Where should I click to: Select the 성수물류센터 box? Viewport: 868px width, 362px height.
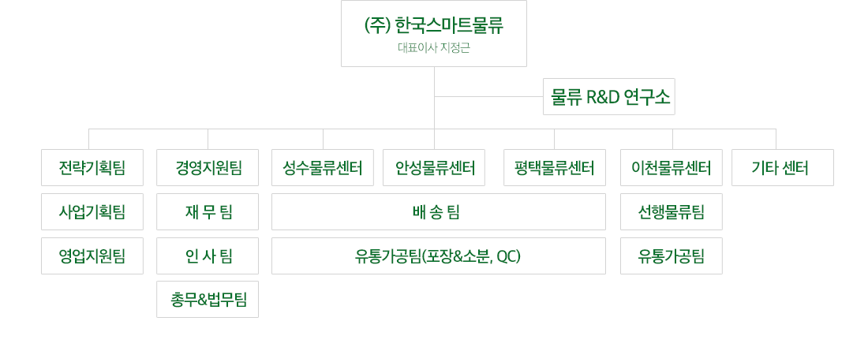[x=323, y=168]
